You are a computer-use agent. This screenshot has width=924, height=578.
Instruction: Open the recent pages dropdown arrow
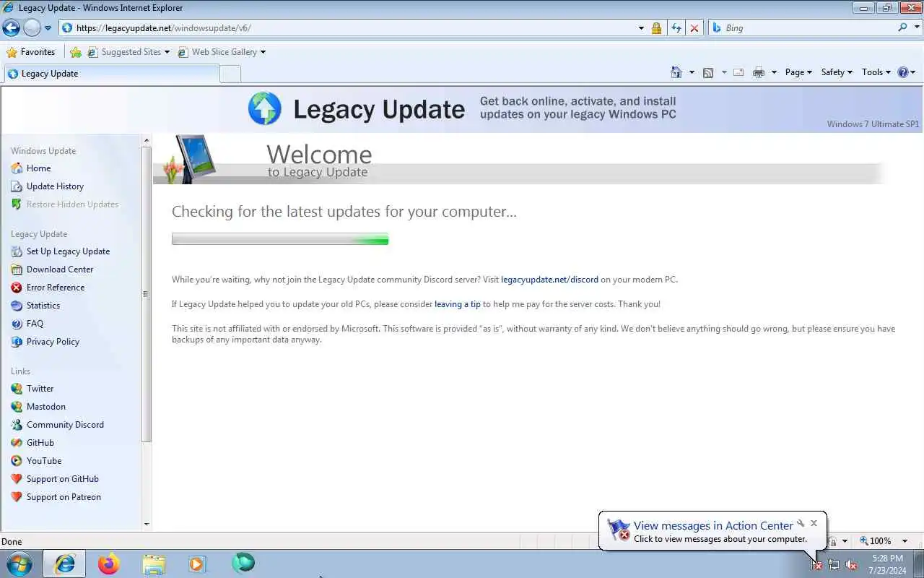click(48, 28)
